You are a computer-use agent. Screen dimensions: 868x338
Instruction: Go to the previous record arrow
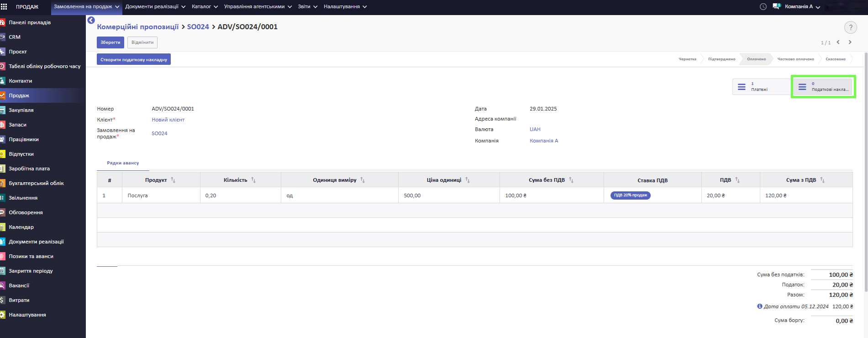(x=838, y=42)
